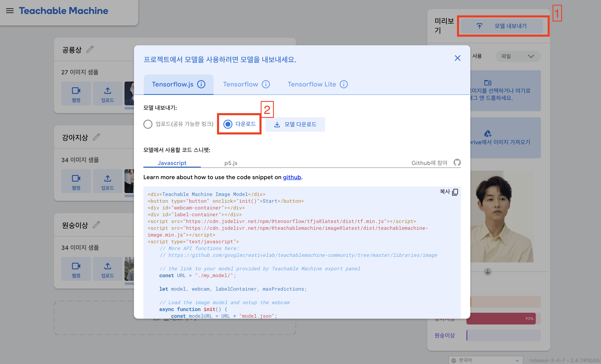Open the 파일 input source dropdown
The width and height of the screenshot is (601, 364).
[518, 56]
